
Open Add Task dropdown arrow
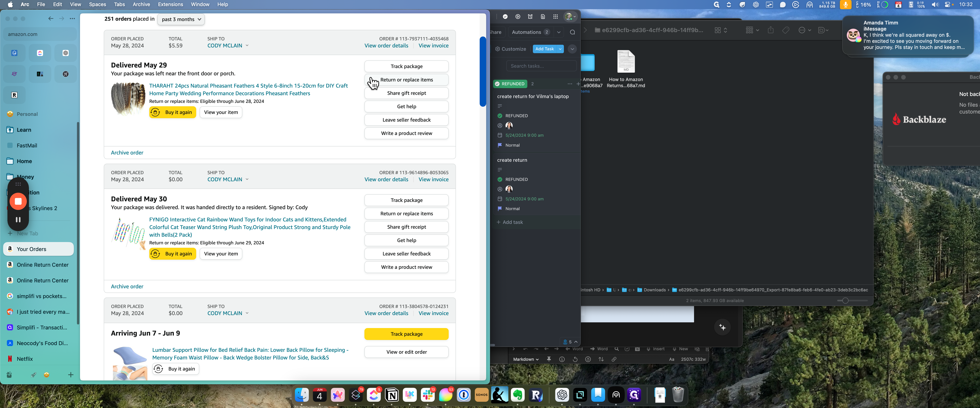560,49
